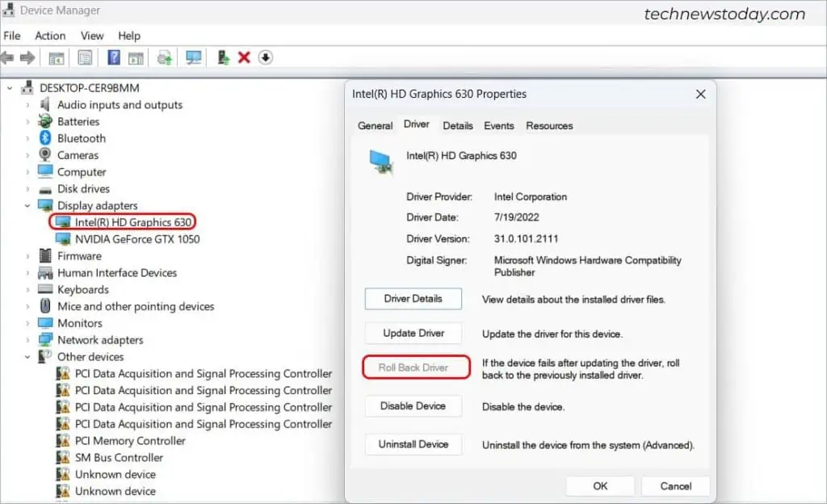Click the Mice and other pointing devices icon

pyautogui.click(x=45, y=306)
